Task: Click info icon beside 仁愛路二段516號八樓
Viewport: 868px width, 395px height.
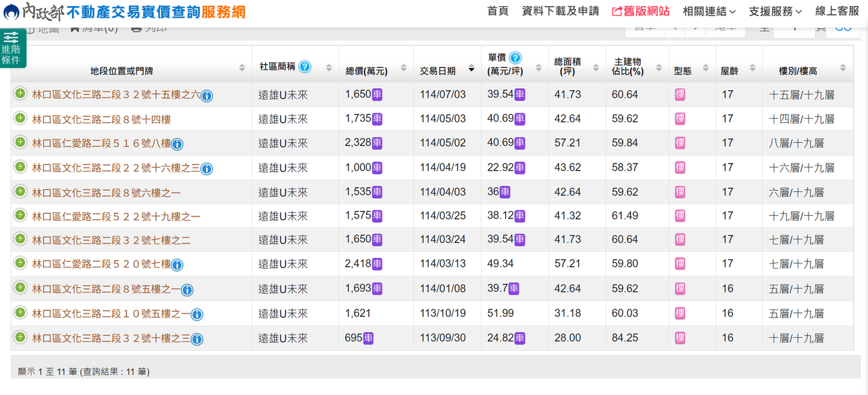Action: click(177, 144)
